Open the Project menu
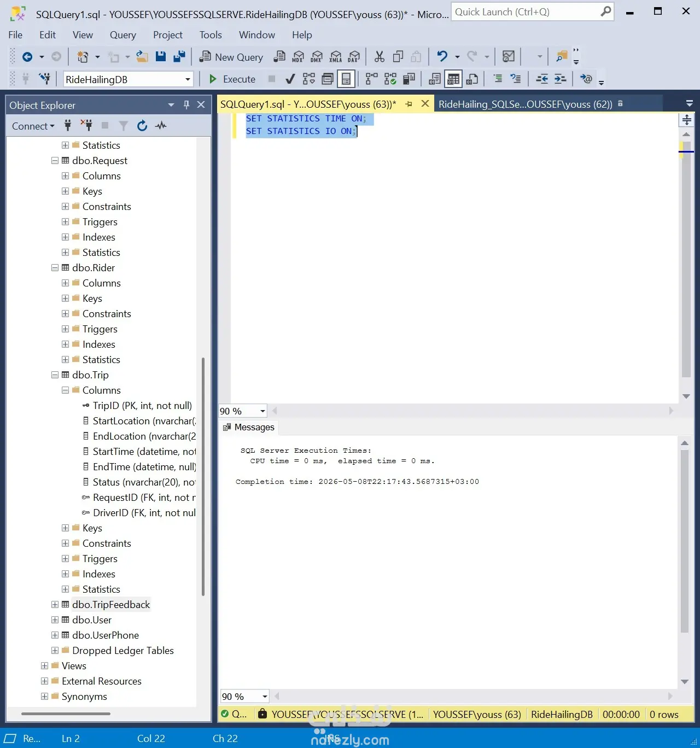The image size is (700, 748). [x=168, y=35]
